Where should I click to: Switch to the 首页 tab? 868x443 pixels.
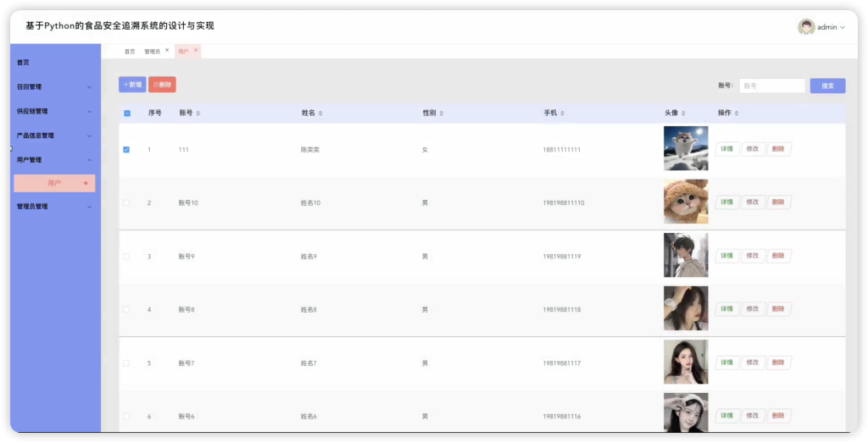pos(130,52)
